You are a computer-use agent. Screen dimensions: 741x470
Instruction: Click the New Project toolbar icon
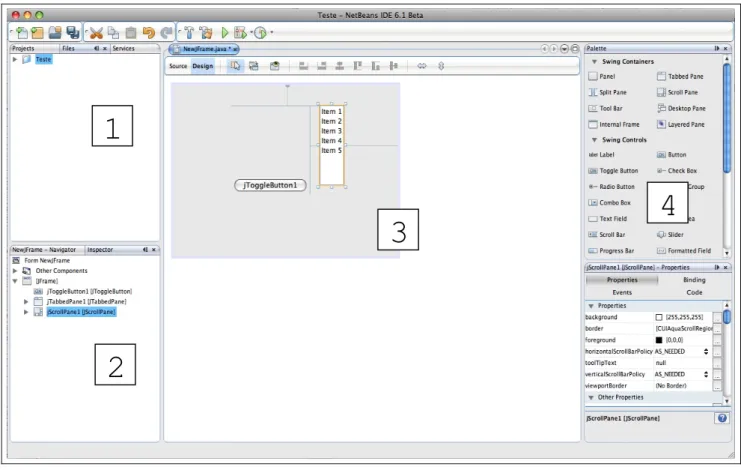click(37, 33)
